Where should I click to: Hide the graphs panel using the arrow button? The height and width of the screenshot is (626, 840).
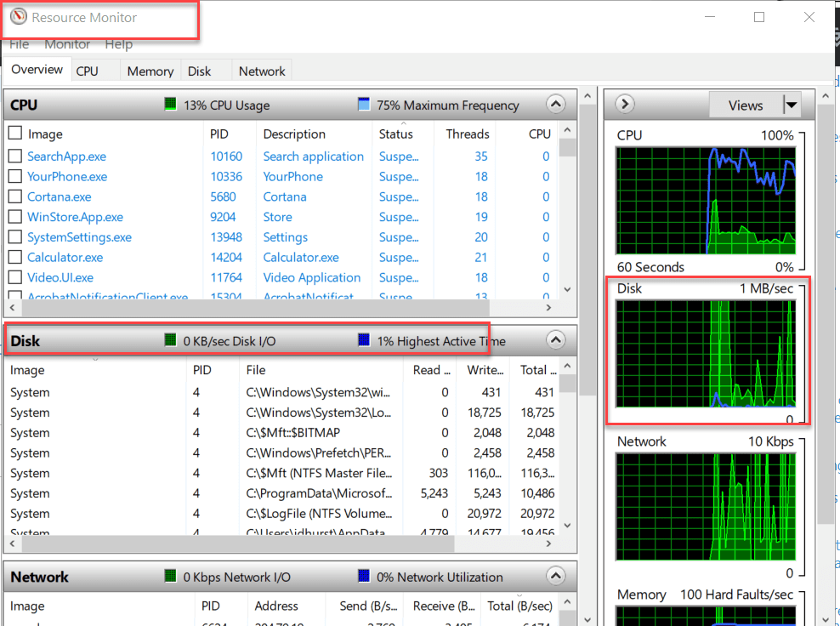[623, 104]
